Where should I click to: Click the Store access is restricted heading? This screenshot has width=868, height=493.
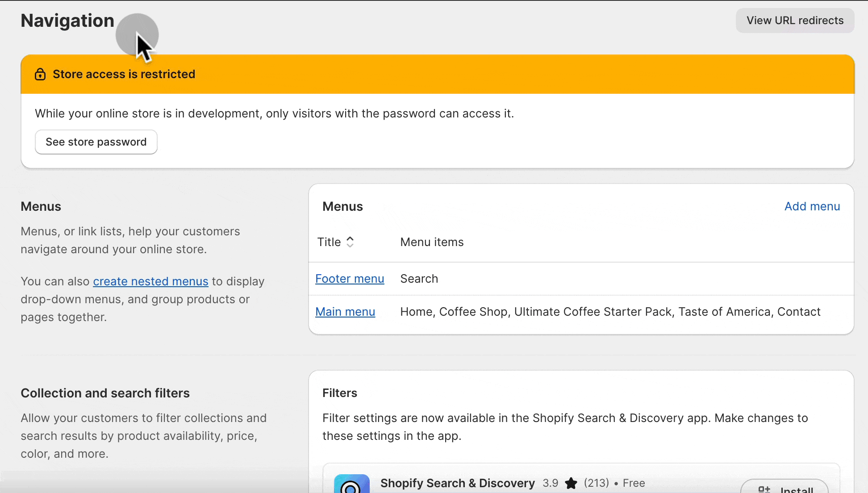[x=124, y=74]
